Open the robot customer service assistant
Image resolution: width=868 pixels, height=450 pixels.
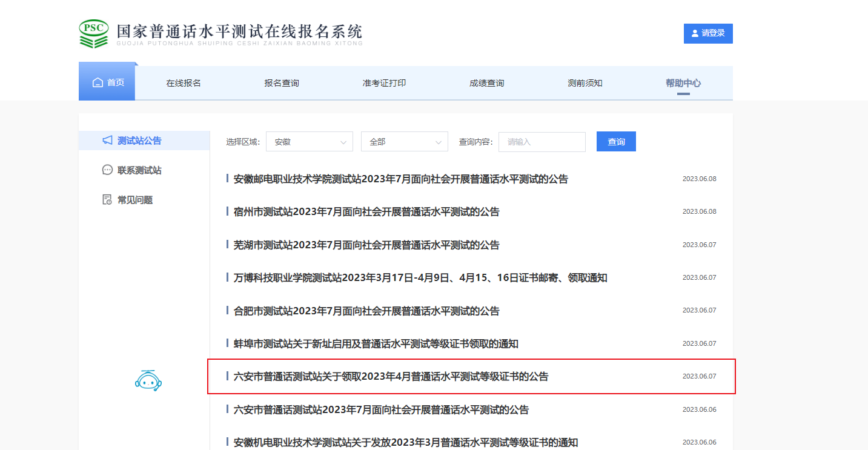coord(148,380)
